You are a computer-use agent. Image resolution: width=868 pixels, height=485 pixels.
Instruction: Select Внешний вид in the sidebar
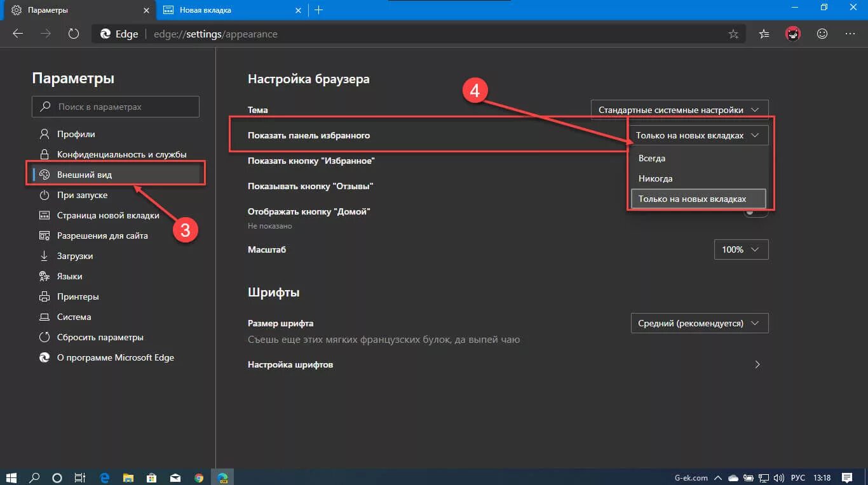[x=116, y=175]
